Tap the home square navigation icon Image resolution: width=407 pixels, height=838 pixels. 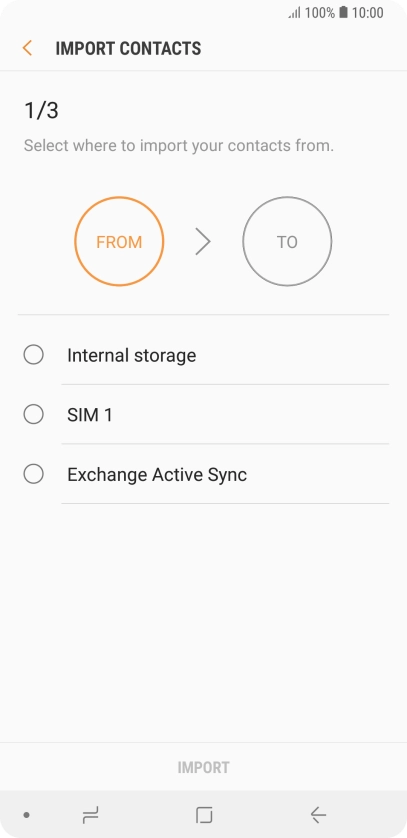point(204,815)
